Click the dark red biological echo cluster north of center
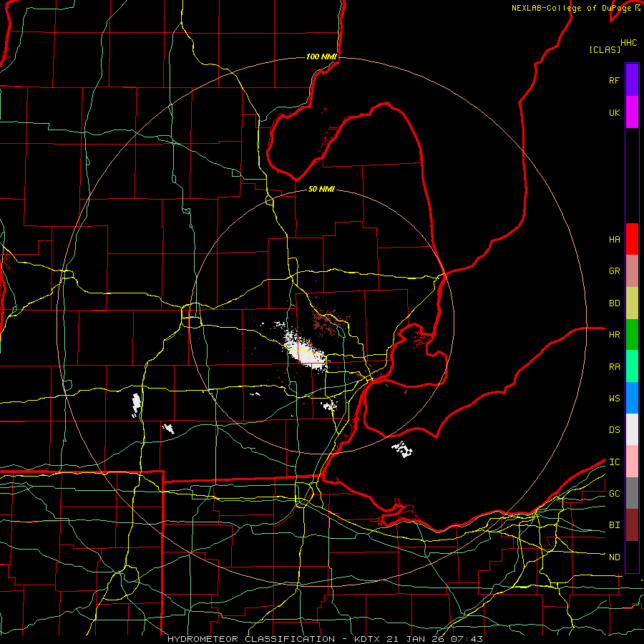This screenshot has width=644, height=644. (326, 321)
